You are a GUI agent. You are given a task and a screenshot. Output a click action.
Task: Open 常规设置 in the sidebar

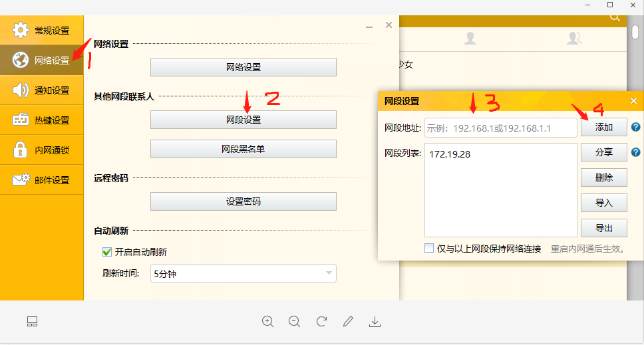[x=41, y=31]
